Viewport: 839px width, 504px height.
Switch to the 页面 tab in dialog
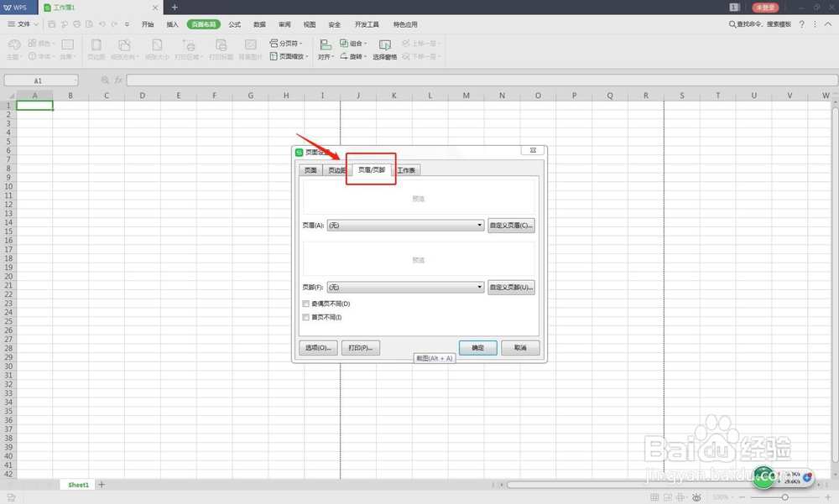[x=310, y=170]
